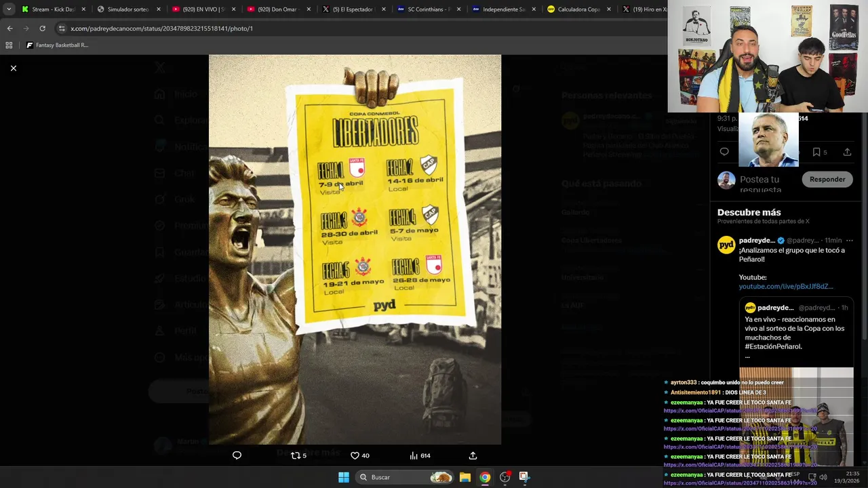Switch to (920) Don Omar tab

coord(277,9)
